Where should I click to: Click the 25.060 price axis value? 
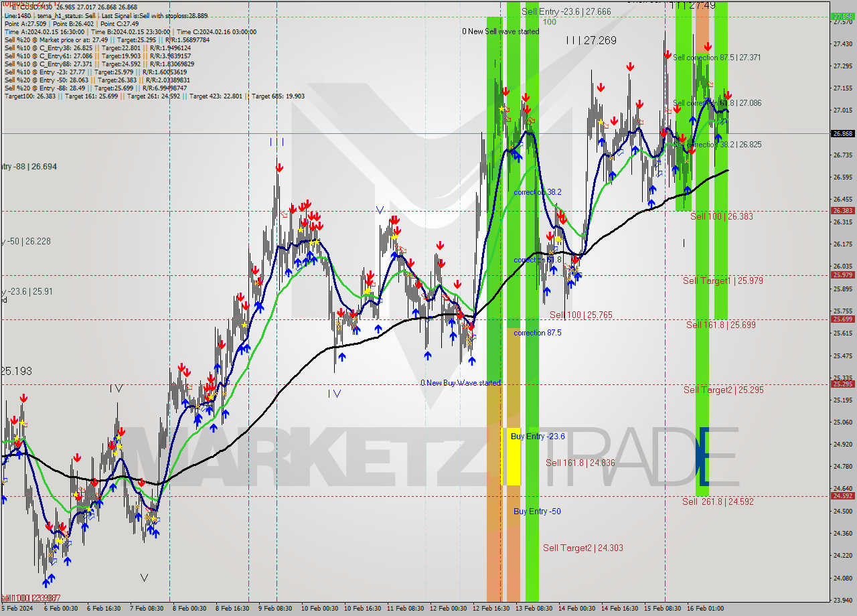click(x=842, y=422)
